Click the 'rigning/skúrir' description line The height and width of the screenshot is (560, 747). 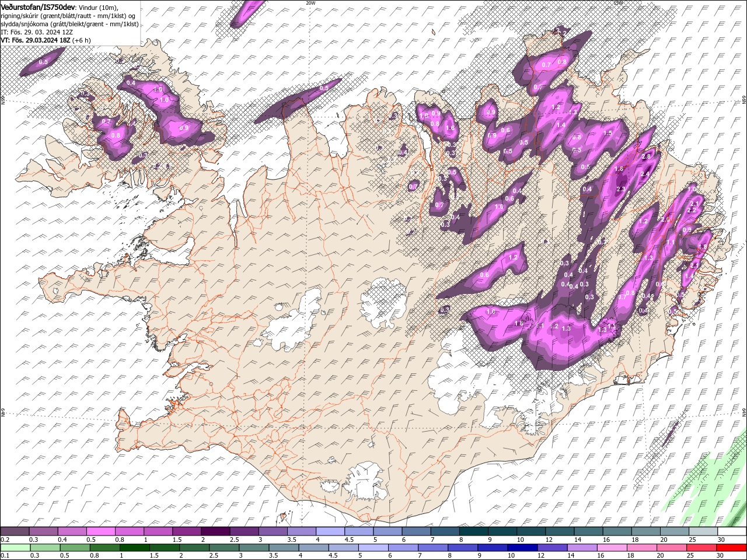tap(69, 16)
